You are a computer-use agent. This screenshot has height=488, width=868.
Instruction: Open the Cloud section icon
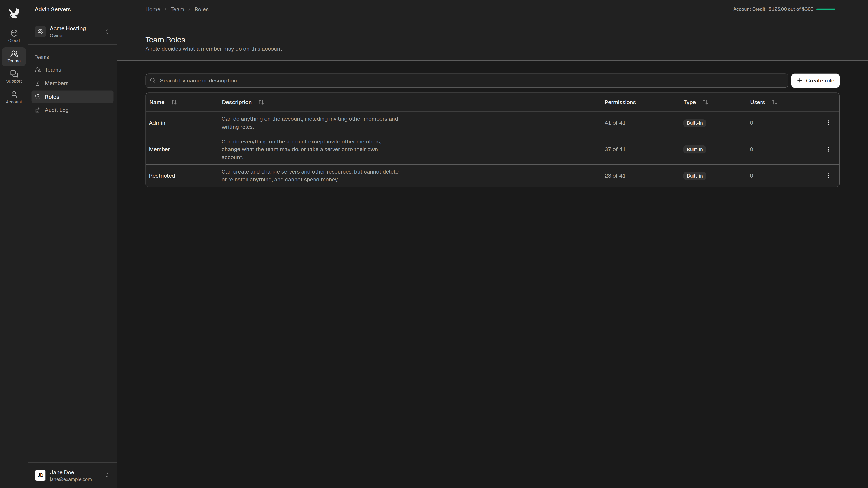[x=14, y=36]
